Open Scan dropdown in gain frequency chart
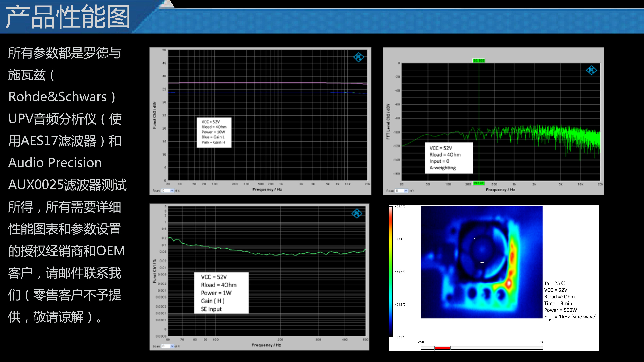 tap(172, 191)
